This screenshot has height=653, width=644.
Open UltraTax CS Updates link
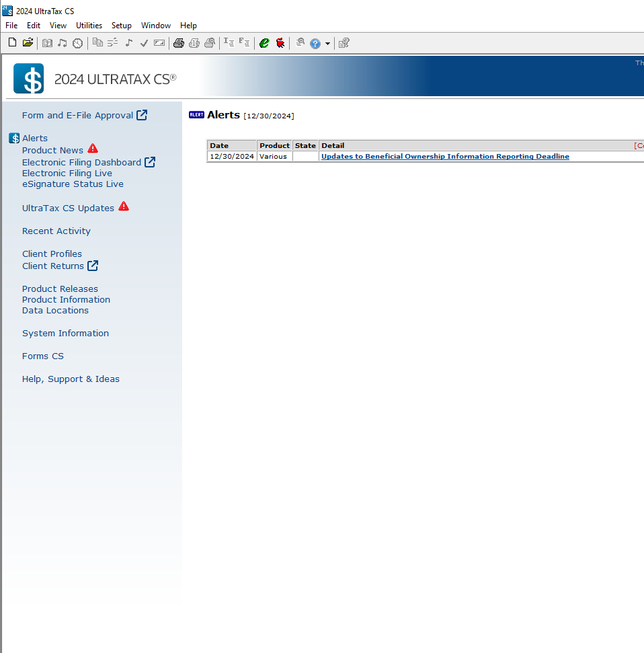tap(68, 208)
